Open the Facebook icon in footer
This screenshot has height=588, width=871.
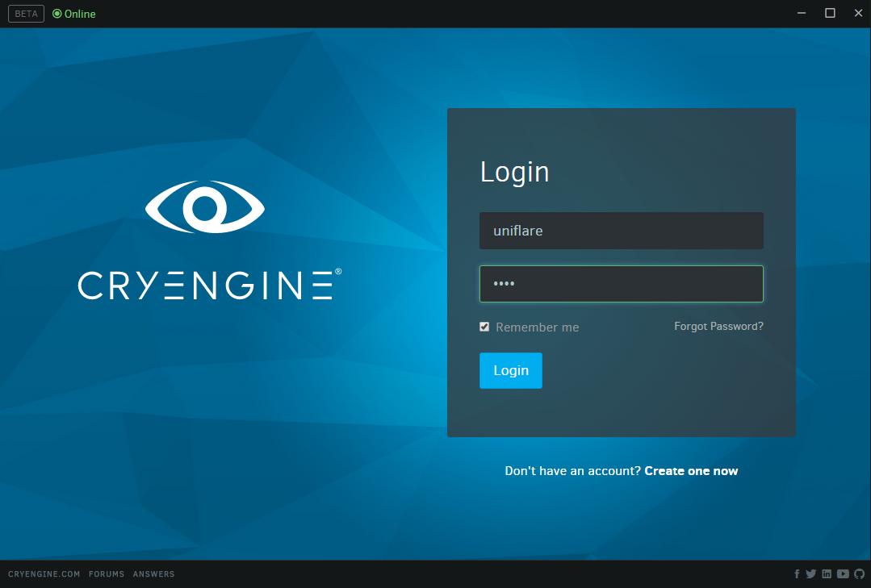pyautogui.click(x=797, y=574)
